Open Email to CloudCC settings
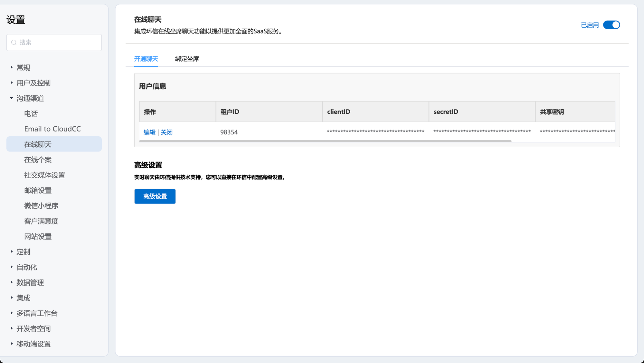The height and width of the screenshot is (363, 644). point(52,129)
